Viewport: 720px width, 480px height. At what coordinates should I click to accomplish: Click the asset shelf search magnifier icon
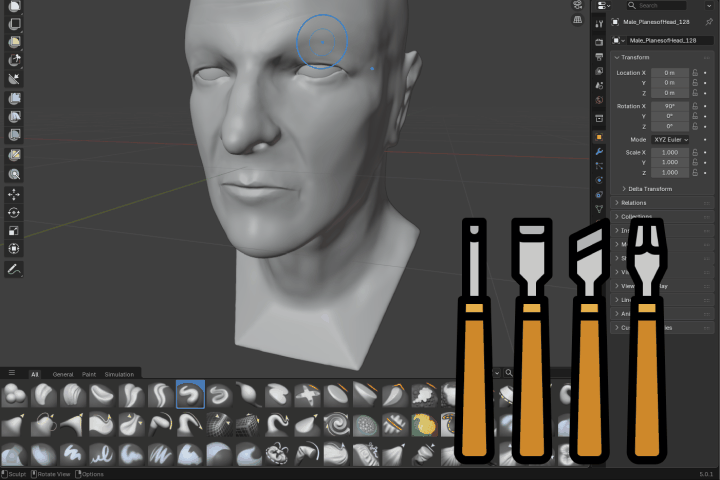coord(509,373)
